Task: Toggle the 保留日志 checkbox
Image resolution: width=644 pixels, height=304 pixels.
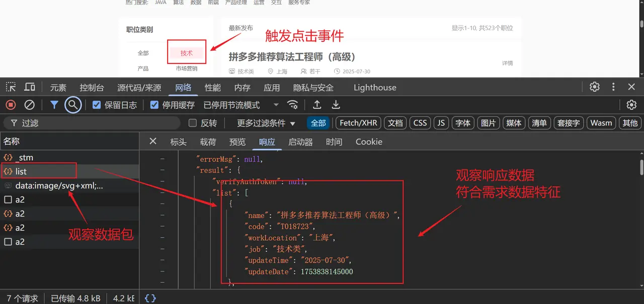Action: coord(97,105)
